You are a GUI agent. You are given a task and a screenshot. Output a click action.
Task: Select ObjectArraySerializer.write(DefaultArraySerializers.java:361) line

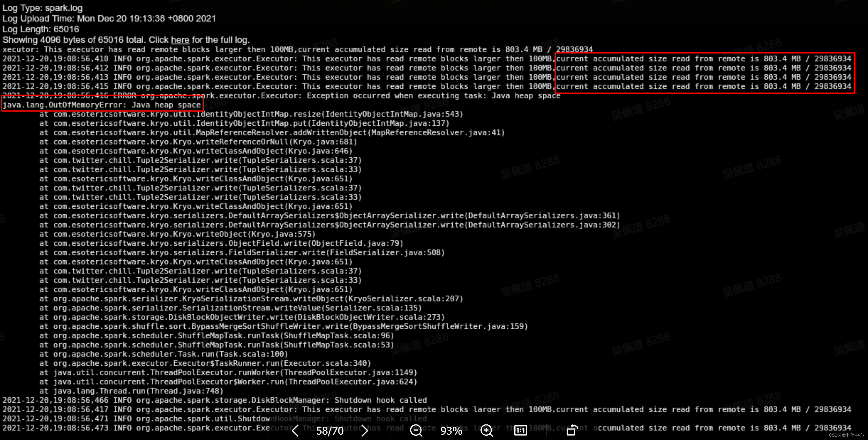pyautogui.click(x=329, y=216)
